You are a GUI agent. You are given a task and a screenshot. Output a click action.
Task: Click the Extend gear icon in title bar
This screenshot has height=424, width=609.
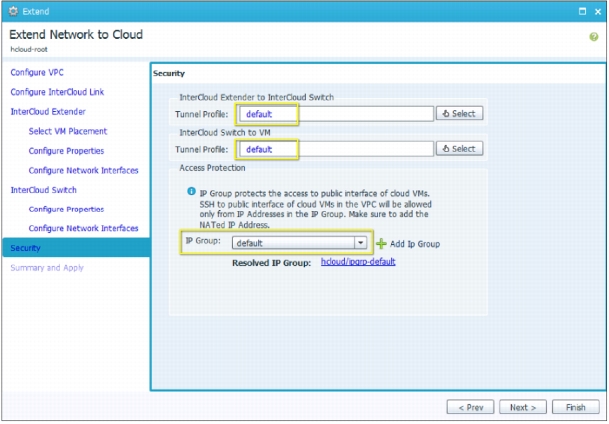(13, 11)
